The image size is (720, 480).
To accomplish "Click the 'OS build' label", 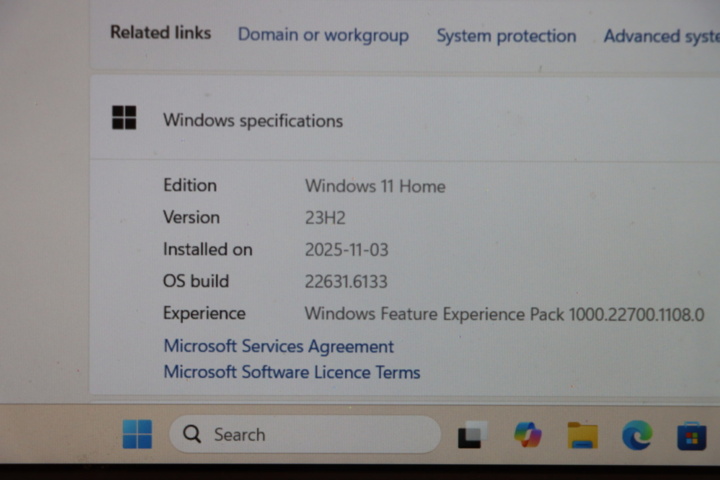I will [196, 281].
